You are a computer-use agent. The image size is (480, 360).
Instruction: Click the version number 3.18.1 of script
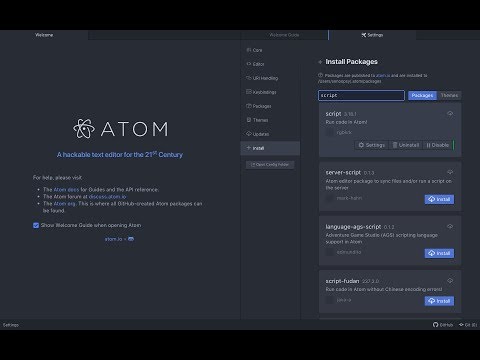point(350,114)
